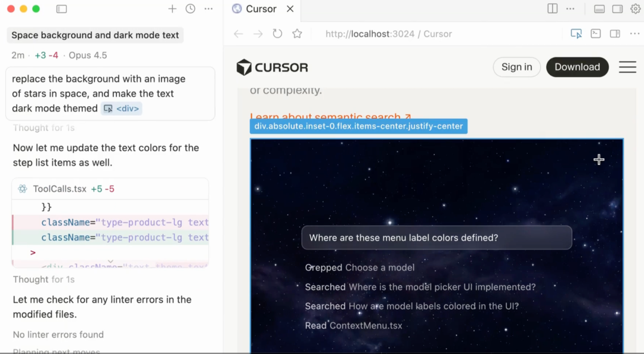Toggle the left sidebar panel
644x354 pixels.
(x=61, y=9)
